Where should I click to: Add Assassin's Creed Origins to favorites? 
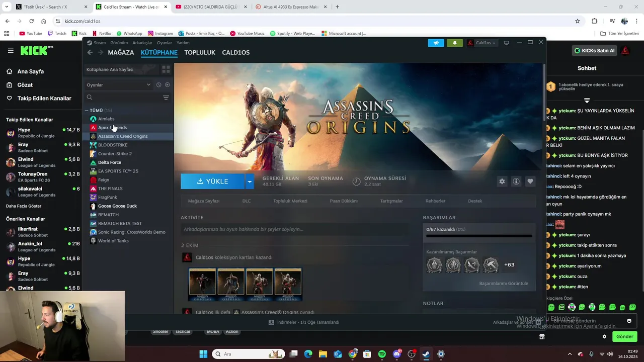click(530, 182)
